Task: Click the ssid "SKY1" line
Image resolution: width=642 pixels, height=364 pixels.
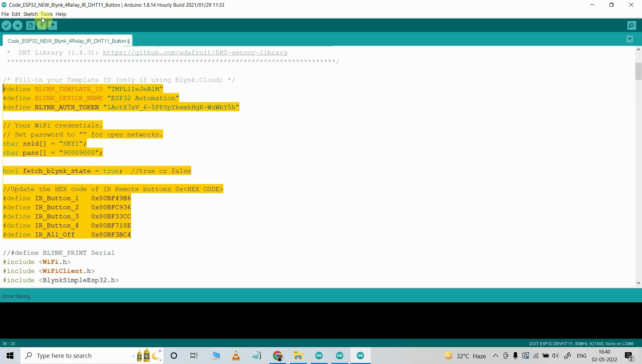Action: pos(45,144)
